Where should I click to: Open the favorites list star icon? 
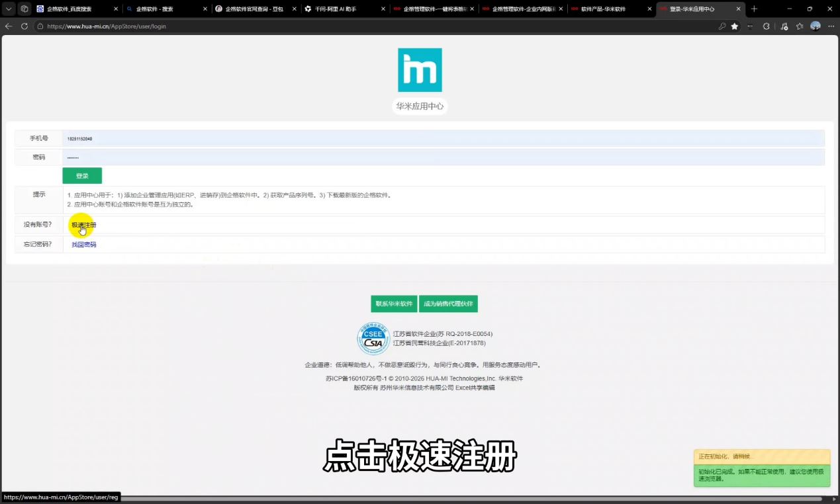coord(800,26)
